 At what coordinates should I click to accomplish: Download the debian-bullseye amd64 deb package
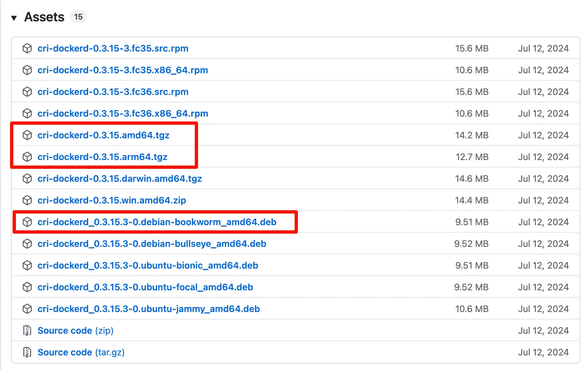click(x=152, y=244)
